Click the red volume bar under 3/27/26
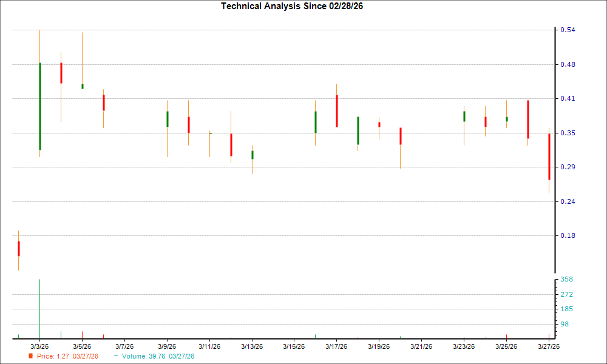 [549, 334]
